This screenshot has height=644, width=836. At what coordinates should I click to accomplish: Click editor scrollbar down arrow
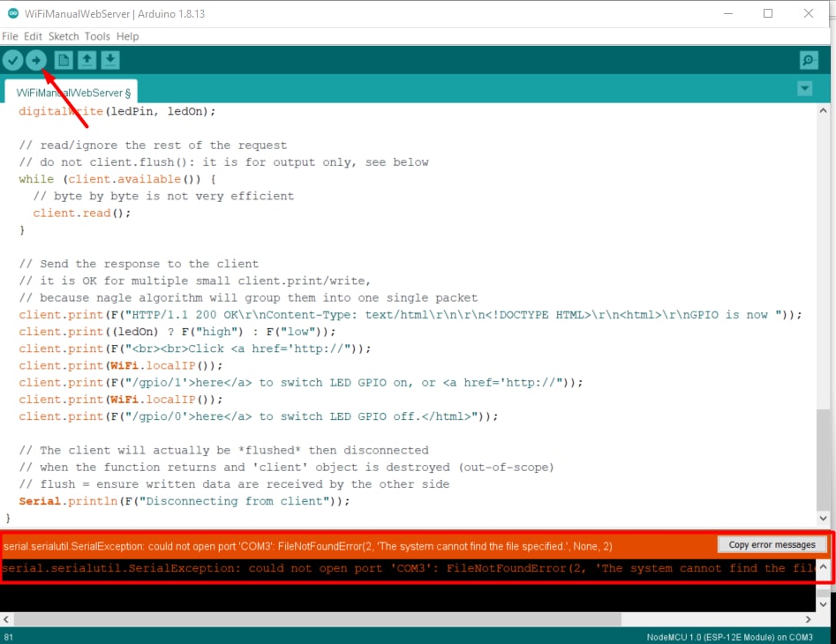pyautogui.click(x=823, y=518)
